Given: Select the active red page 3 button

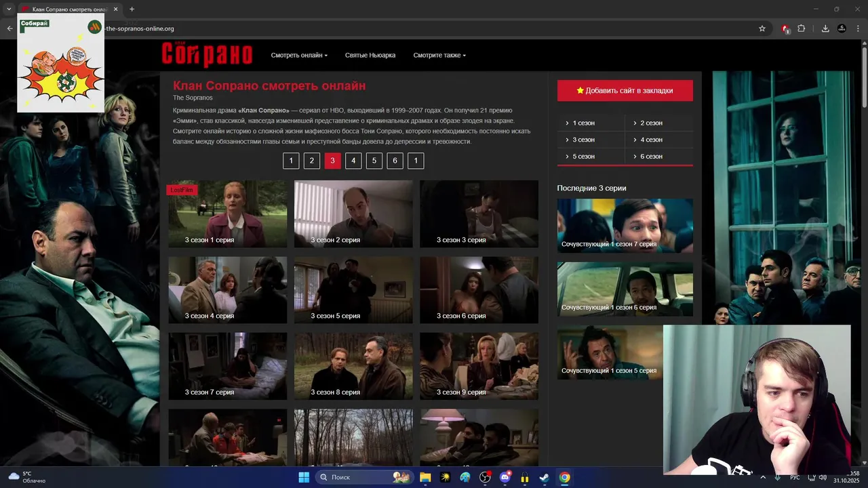Looking at the screenshot, I should coord(332,161).
